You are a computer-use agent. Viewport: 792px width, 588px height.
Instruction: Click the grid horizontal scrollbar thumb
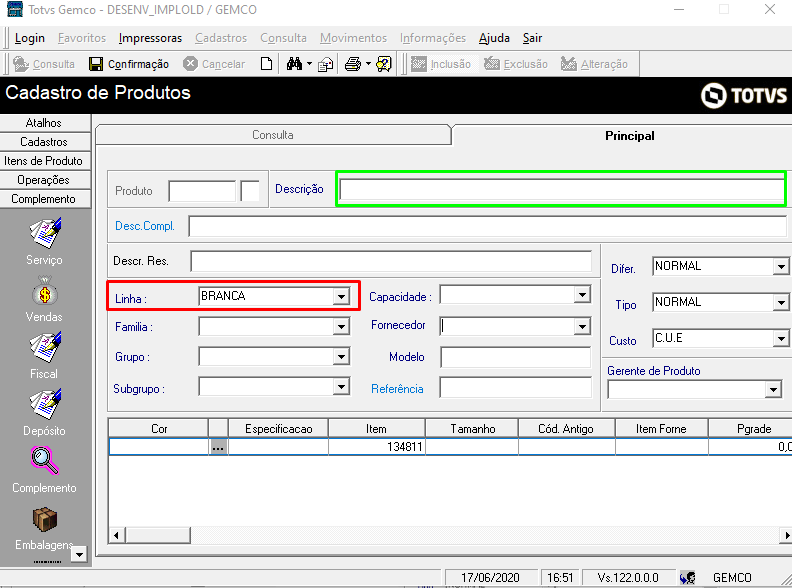[157, 535]
